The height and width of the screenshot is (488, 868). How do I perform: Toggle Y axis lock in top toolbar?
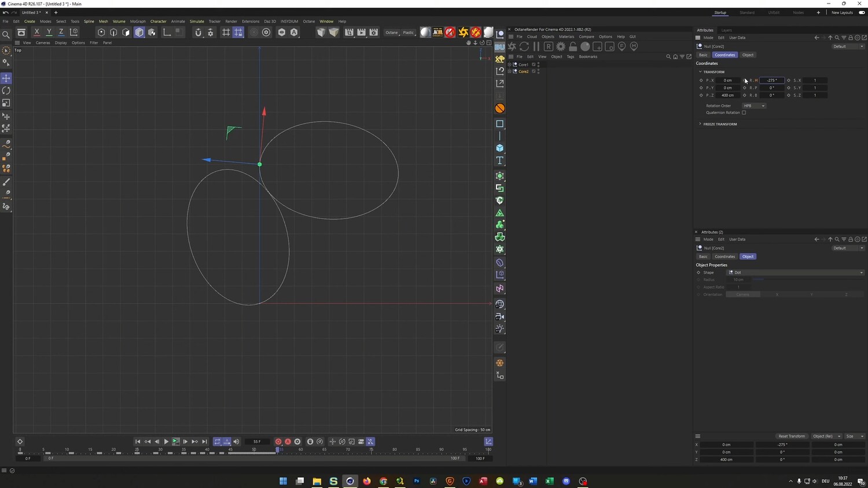[x=49, y=32]
